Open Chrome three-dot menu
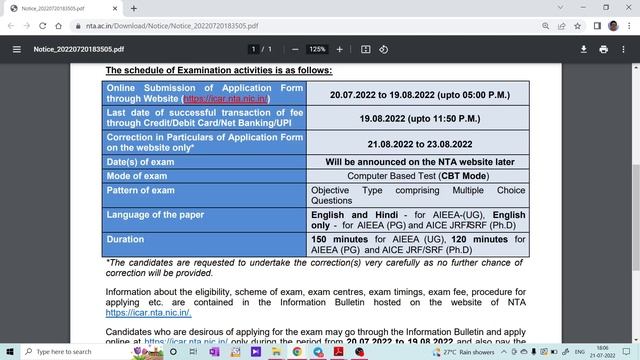640x360 pixels. coord(629,26)
